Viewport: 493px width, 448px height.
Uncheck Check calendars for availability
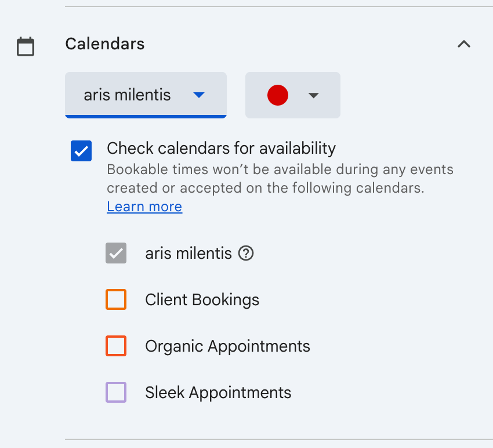81,151
